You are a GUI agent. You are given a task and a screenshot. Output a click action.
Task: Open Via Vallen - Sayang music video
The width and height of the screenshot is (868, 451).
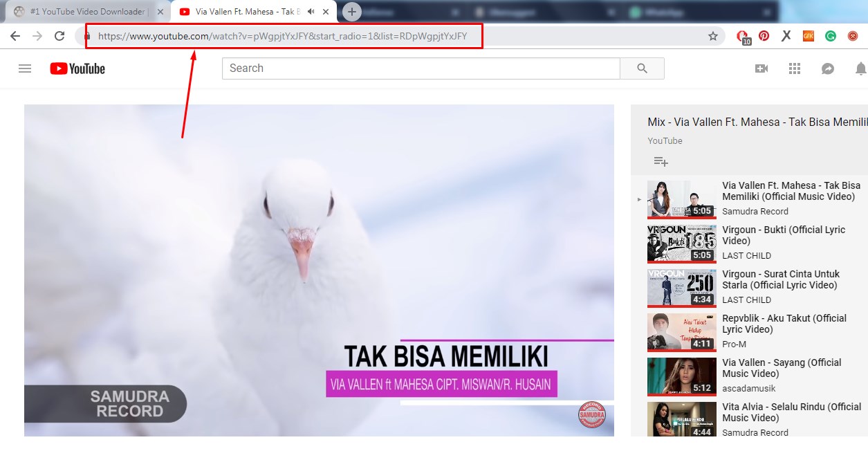(782, 368)
